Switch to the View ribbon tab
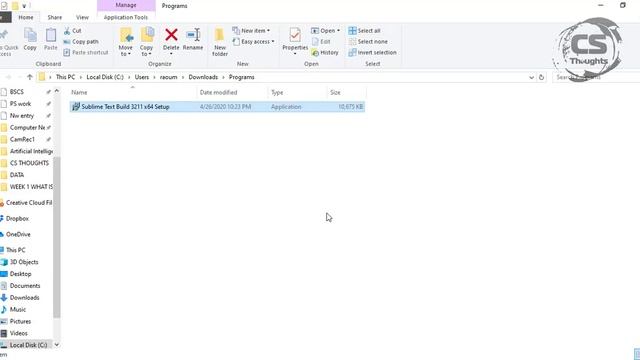 (82, 18)
